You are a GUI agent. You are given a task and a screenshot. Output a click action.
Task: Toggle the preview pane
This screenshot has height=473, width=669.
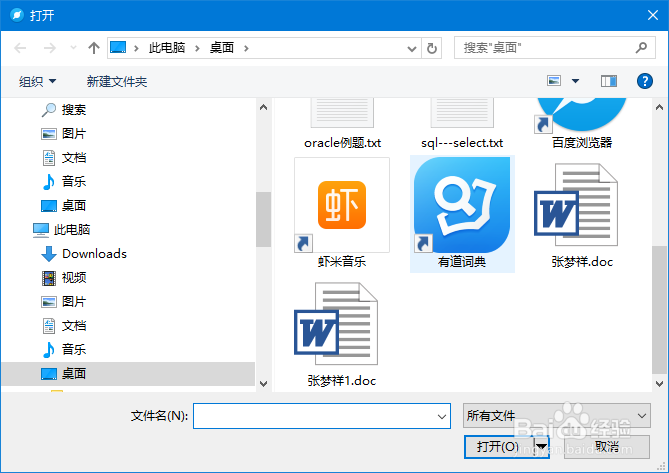coord(609,81)
